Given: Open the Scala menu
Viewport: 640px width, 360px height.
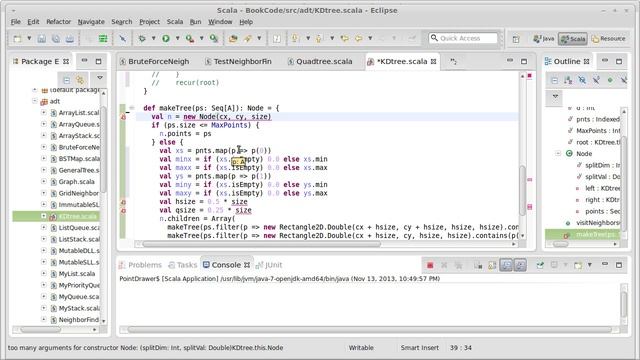Looking at the screenshot, I should 175,22.
